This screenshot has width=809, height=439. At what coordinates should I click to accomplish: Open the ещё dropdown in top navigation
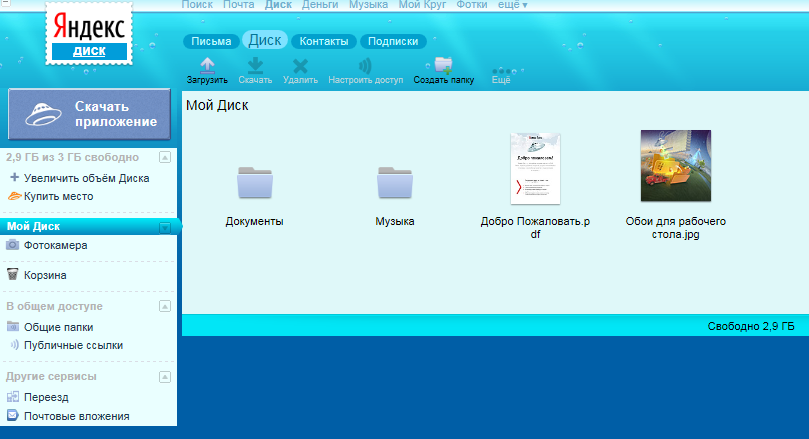click(512, 5)
